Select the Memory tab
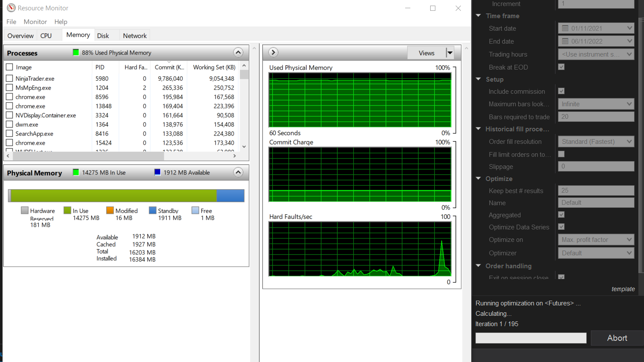The width and height of the screenshot is (644, 362). (78, 35)
